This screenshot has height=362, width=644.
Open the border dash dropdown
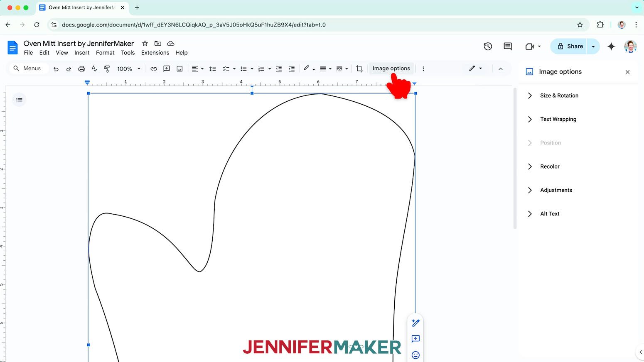point(342,69)
